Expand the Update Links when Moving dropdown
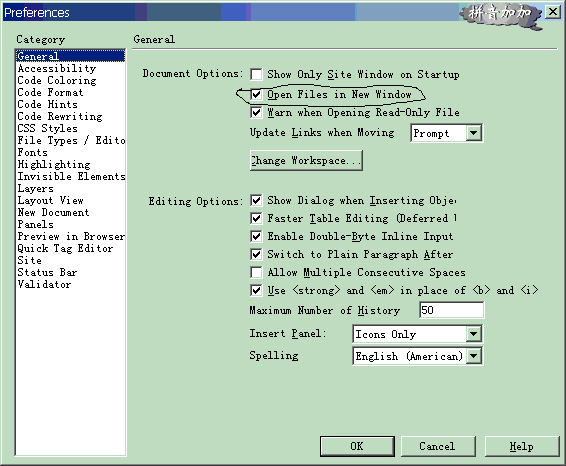566x466 pixels. point(473,133)
